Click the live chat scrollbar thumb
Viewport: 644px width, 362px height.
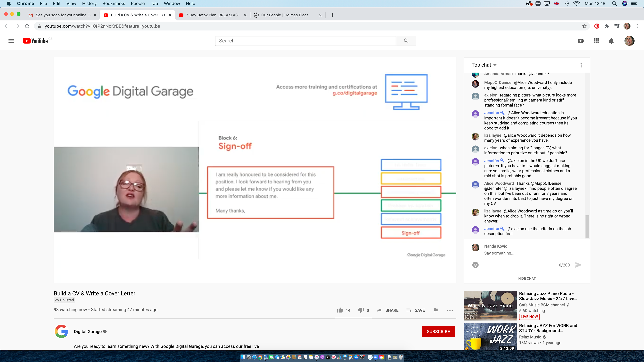point(587,226)
